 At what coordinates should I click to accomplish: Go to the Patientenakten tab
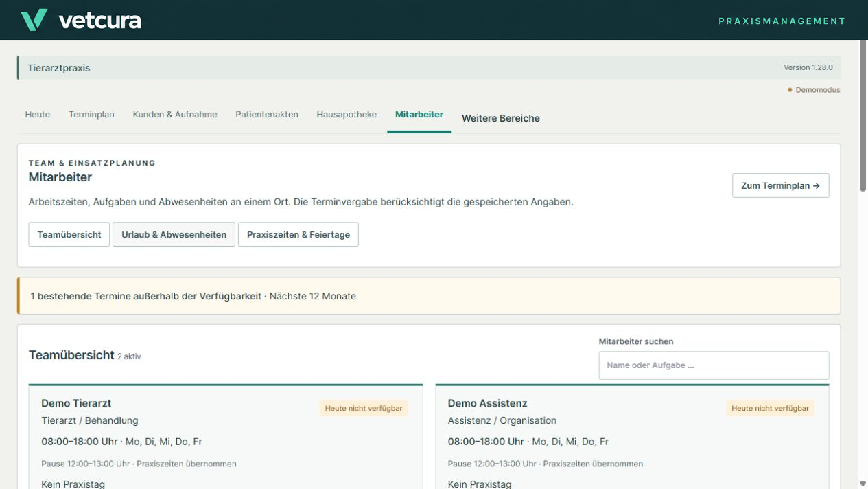tap(267, 115)
